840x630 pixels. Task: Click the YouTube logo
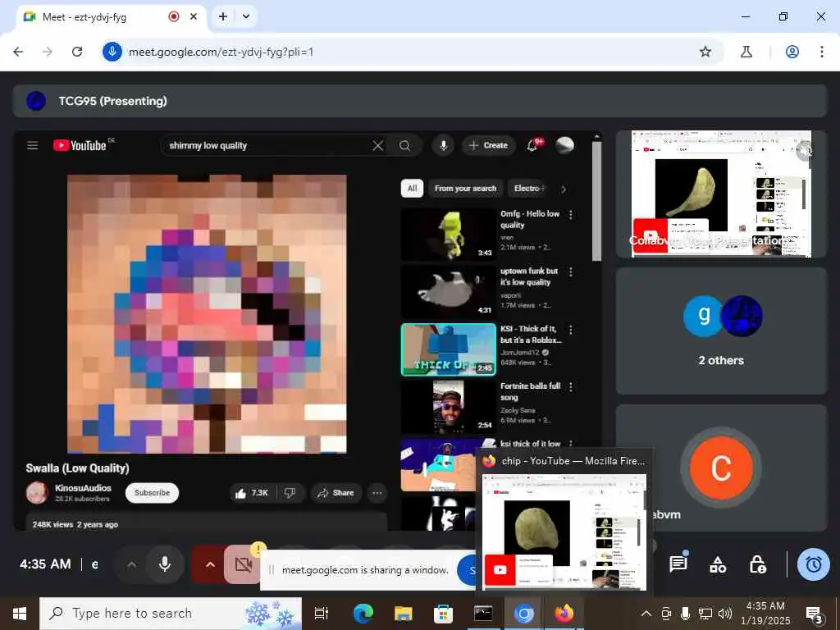[x=80, y=146]
